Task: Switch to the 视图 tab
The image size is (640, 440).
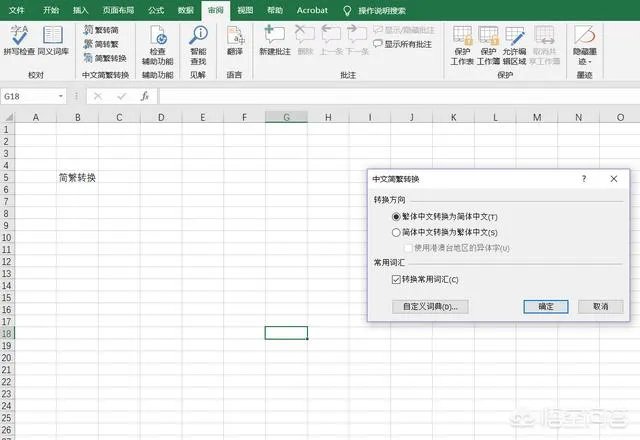Action: pyautogui.click(x=245, y=10)
